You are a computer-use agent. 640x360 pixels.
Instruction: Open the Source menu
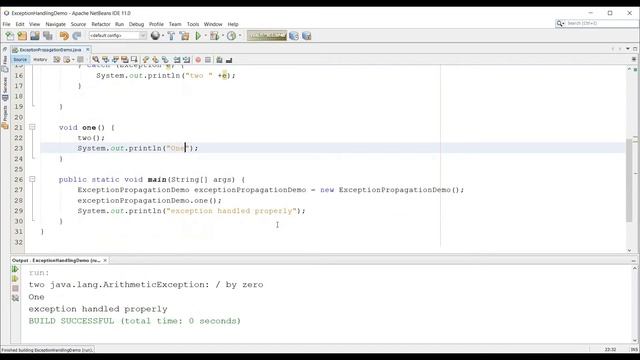point(78,24)
